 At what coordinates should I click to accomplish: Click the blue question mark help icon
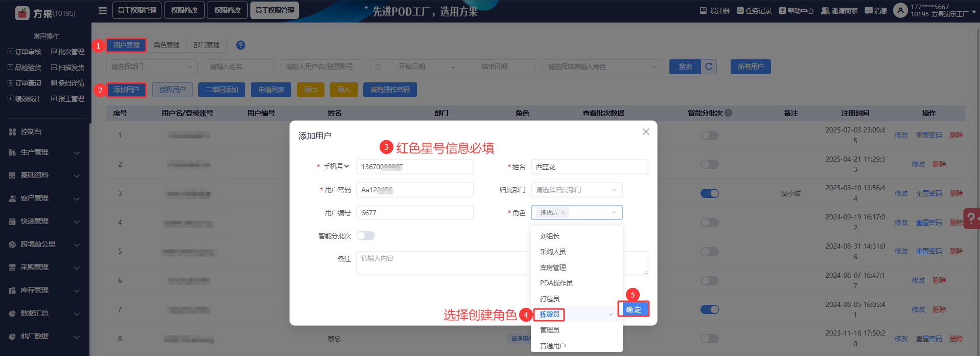tap(241, 45)
